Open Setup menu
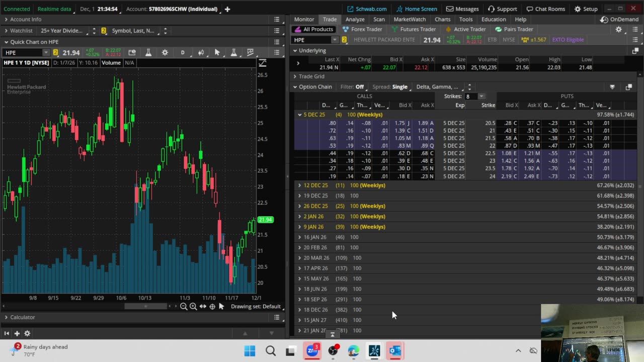Viewport: 644px width, 362px height. click(586, 9)
